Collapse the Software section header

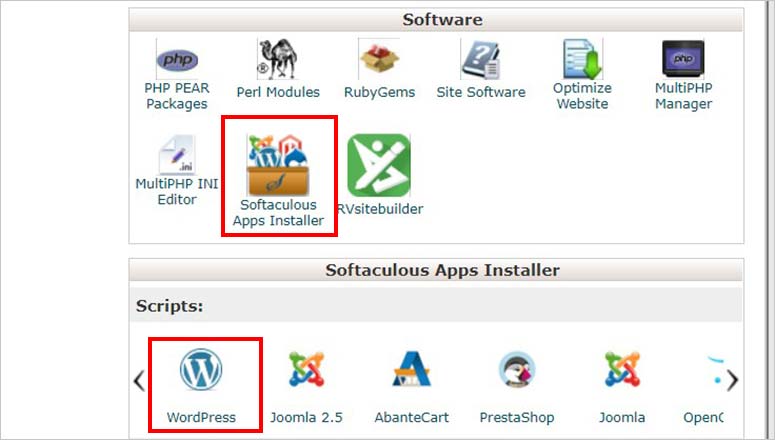(436, 20)
